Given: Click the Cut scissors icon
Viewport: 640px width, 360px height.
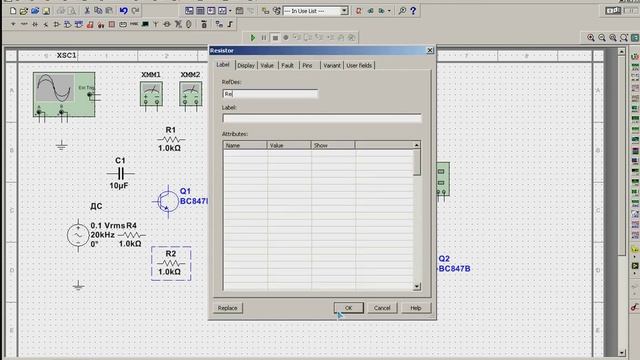Looking at the screenshot, I should coord(87,11).
